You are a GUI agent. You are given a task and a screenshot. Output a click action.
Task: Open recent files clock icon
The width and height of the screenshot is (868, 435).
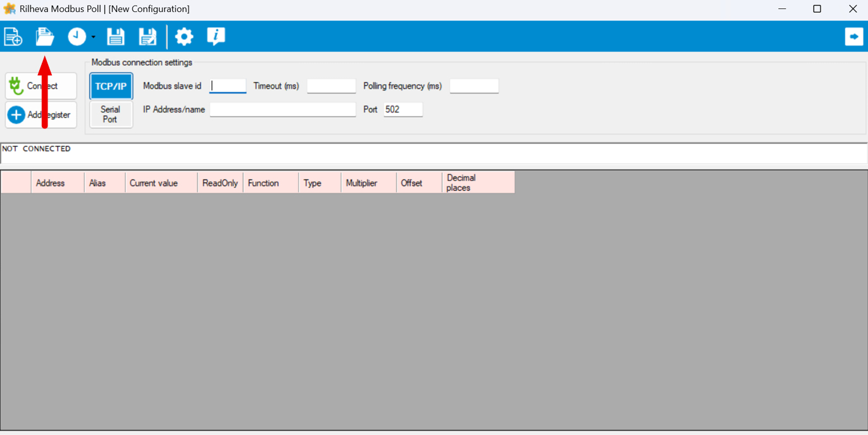[x=77, y=37]
